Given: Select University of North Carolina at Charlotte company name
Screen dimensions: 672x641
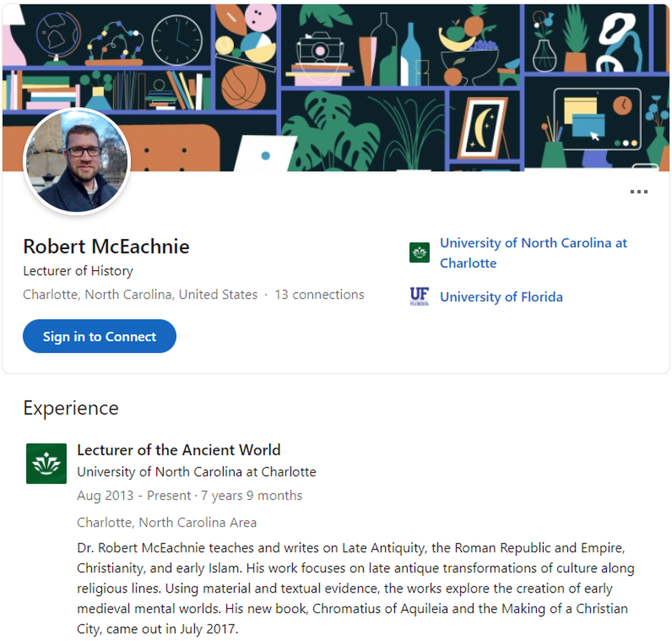Looking at the screenshot, I should (196, 472).
